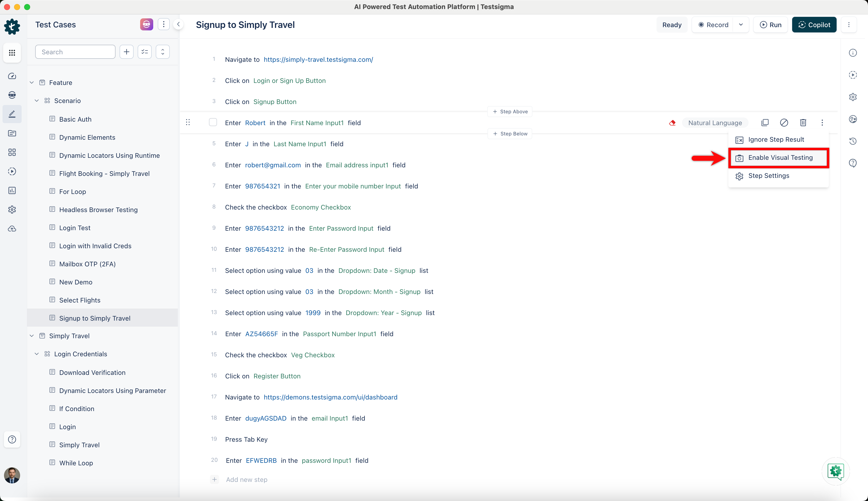
Task: Tick the checkbox for the Robert step
Action: click(213, 123)
